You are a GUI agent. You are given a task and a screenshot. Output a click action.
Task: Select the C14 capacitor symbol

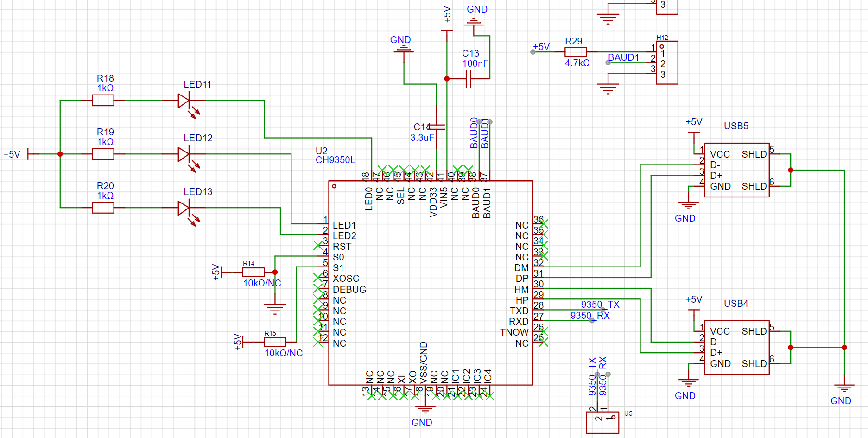point(436,127)
